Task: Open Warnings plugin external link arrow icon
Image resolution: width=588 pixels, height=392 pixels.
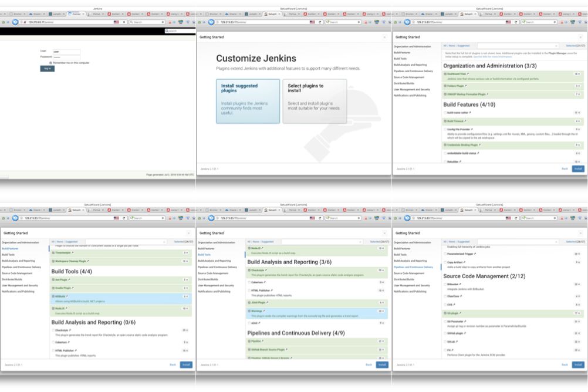Action: [x=264, y=311]
